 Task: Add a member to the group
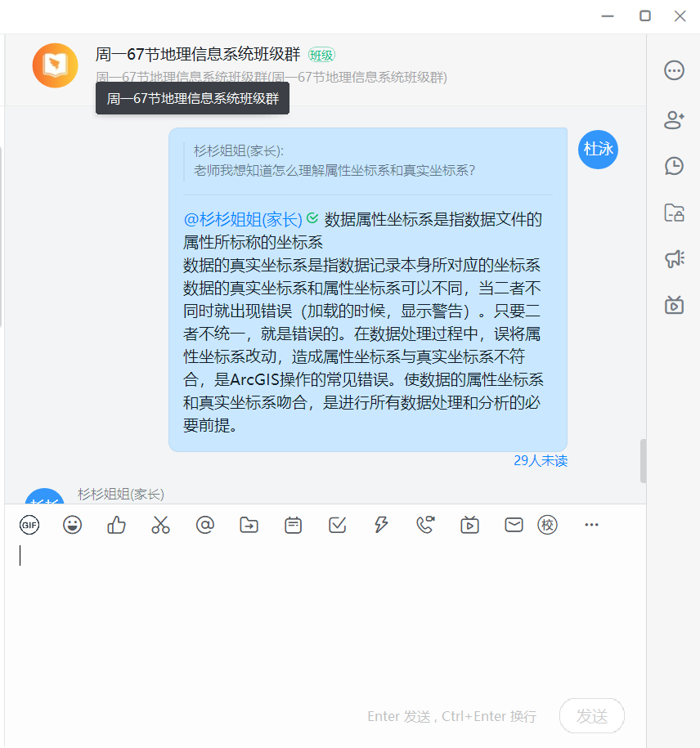[x=674, y=119]
